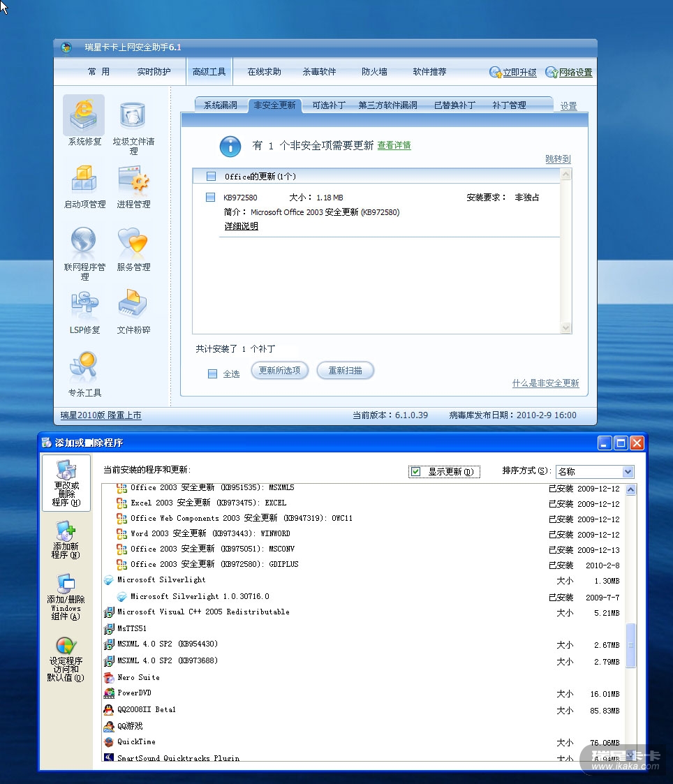This screenshot has width=673, height=784.
Task: Switch to the 杀毒软件 main tab
Action: pos(319,72)
